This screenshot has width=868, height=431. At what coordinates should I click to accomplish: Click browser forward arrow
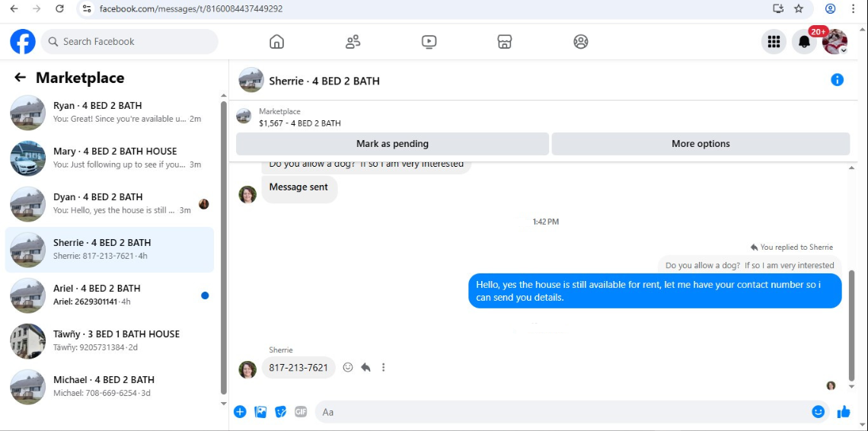click(x=37, y=8)
